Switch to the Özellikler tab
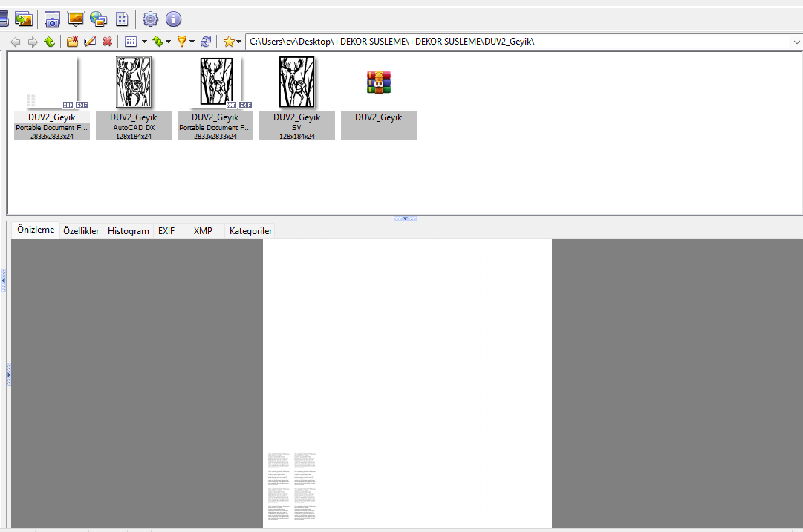803x532 pixels. [x=81, y=231]
